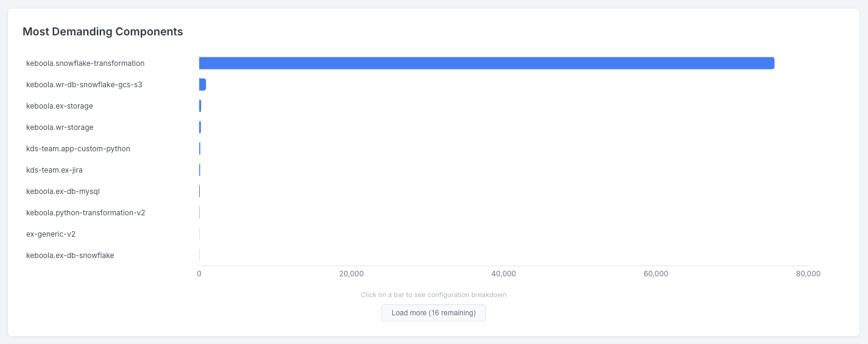Load more components (16 remaining)
Image resolution: width=868 pixels, height=344 pixels.
(433, 313)
